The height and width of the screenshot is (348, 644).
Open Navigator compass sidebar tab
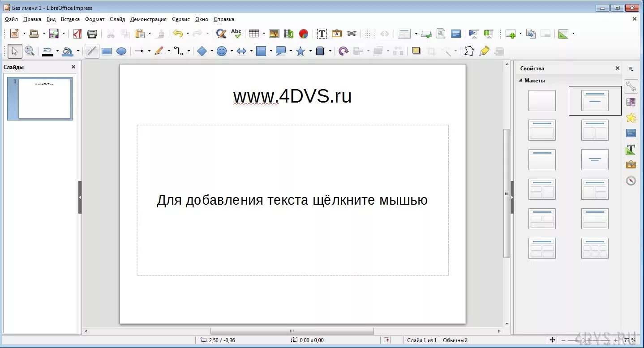coord(631,180)
